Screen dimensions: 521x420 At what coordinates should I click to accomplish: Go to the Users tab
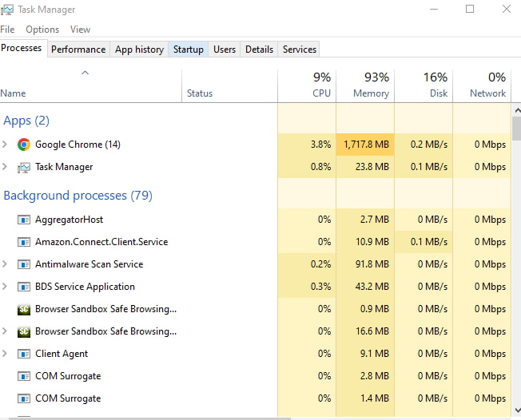225,50
